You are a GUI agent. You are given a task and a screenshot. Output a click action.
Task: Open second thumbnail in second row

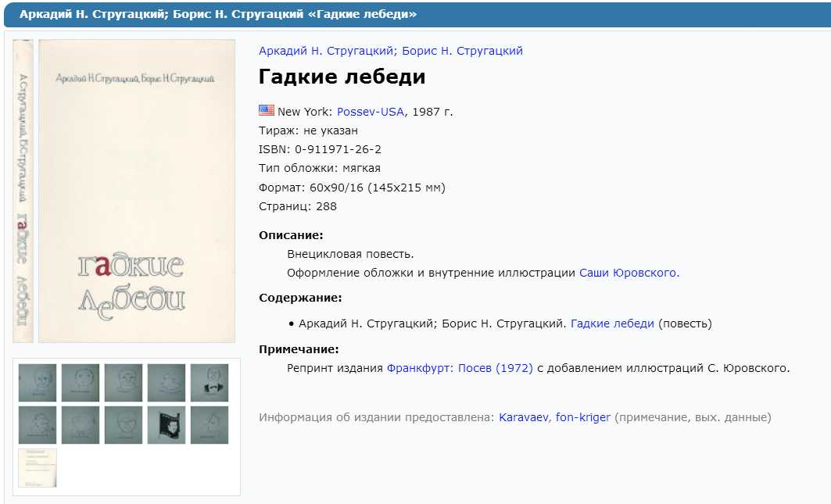click(81, 425)
